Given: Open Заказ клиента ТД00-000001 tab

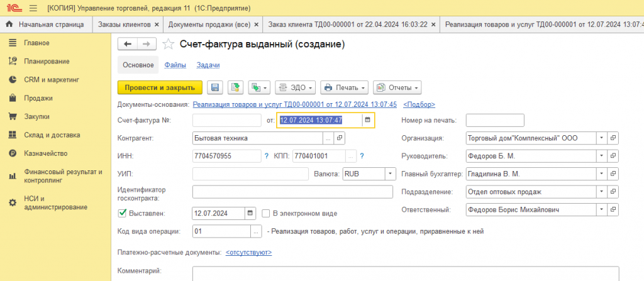Looking at the screenshot, I should point(348,25).
